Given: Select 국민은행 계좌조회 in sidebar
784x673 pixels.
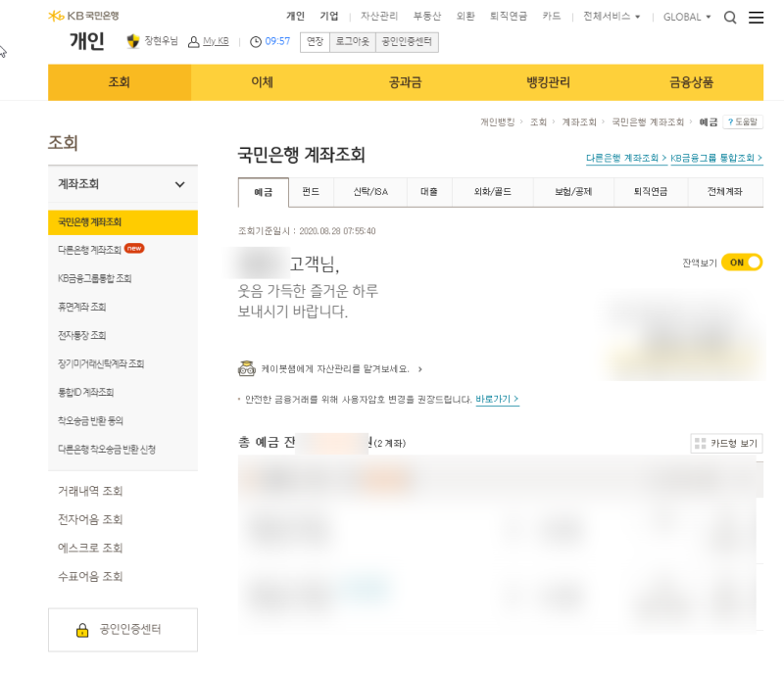Looking at the screenshot, I should (x=123, y=222).
